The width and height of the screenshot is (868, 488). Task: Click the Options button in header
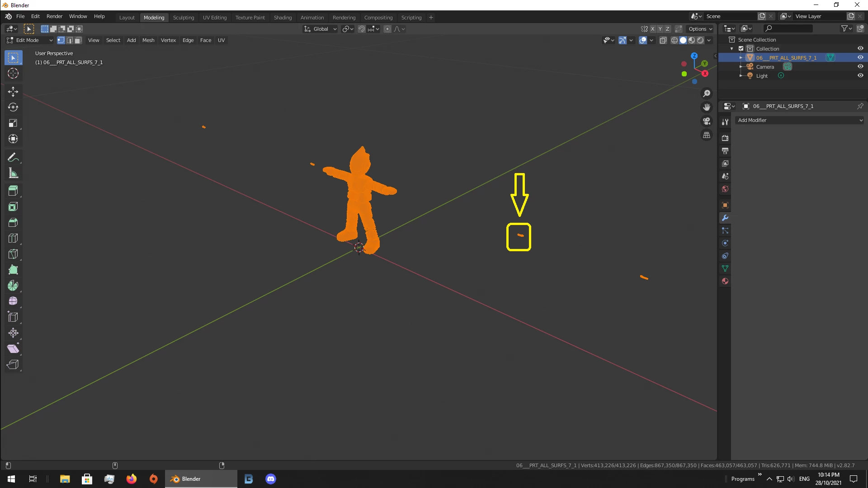pyautogui.click(x=700, y=29)
